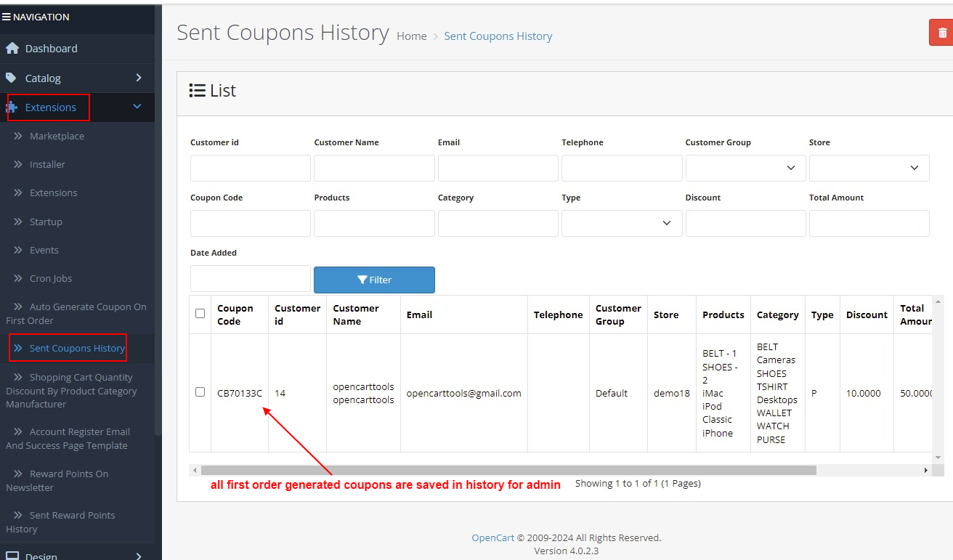Expand the Catalog menu chevron

tap(139, 78)
